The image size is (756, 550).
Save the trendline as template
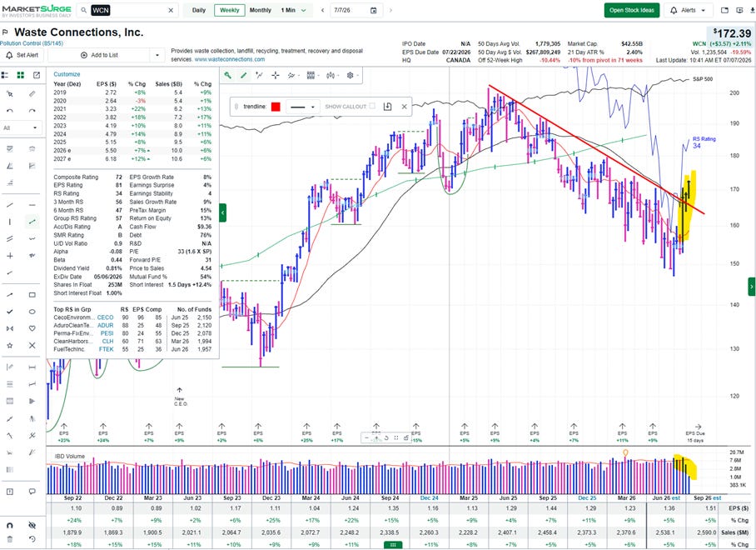[x=387, y=107]
